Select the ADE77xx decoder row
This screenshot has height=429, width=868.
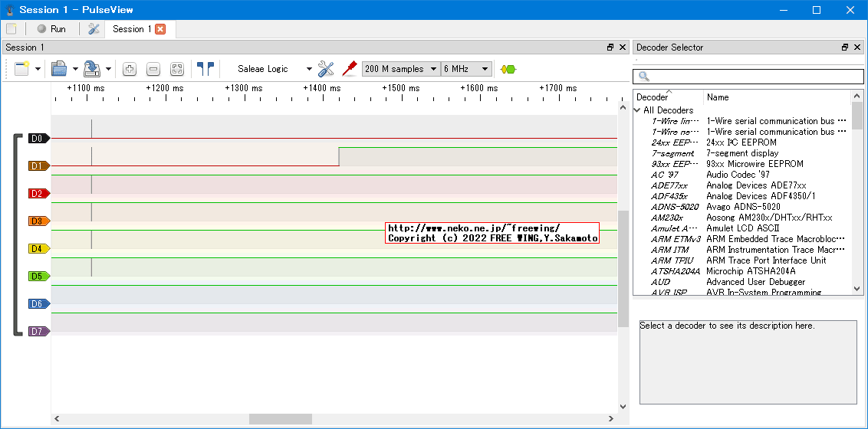point(741,185)
